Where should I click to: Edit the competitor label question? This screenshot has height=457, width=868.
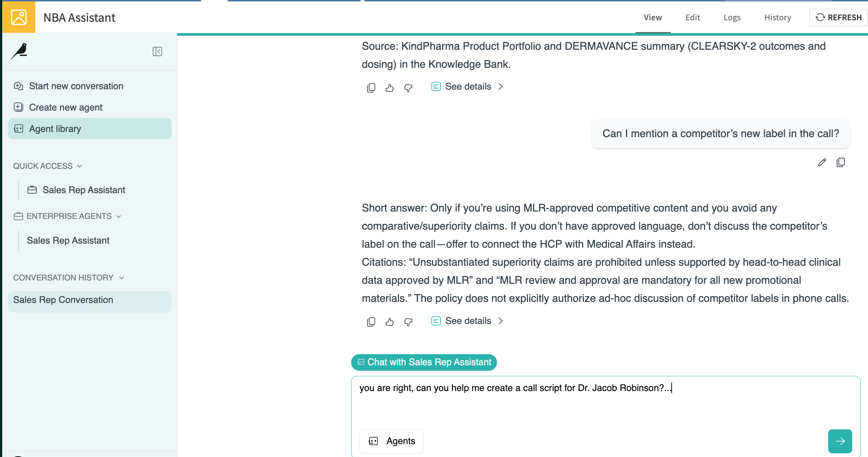coord(822,162)
